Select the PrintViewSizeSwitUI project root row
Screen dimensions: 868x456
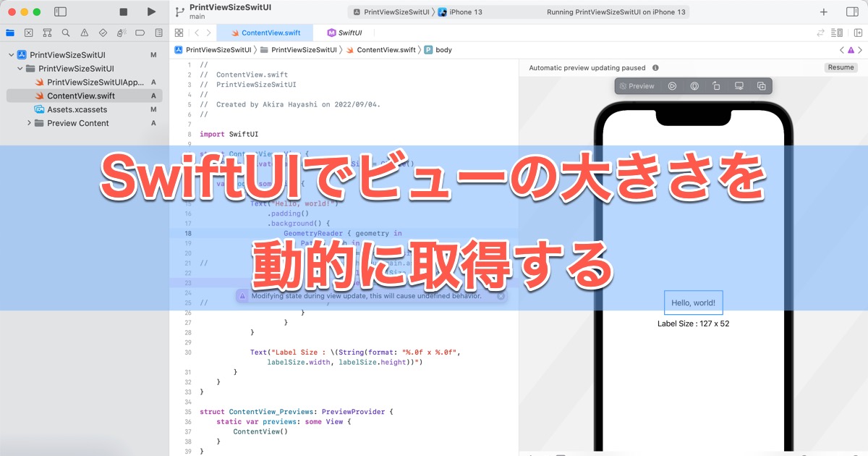[85, 55]
